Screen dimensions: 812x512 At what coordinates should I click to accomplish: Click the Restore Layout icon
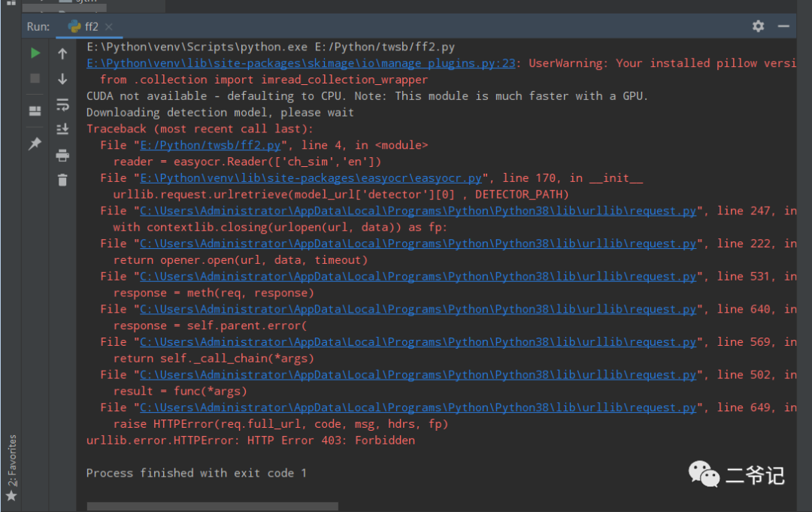(x=35, y=111)
